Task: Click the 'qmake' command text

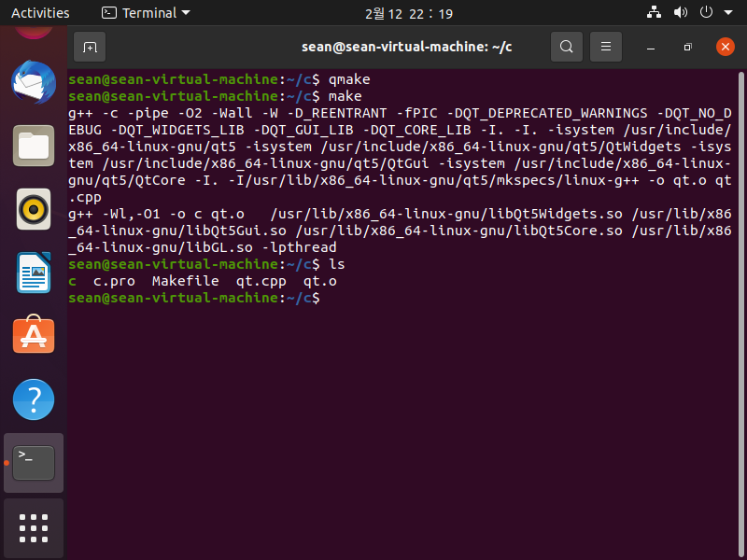Action: (349, 79)
